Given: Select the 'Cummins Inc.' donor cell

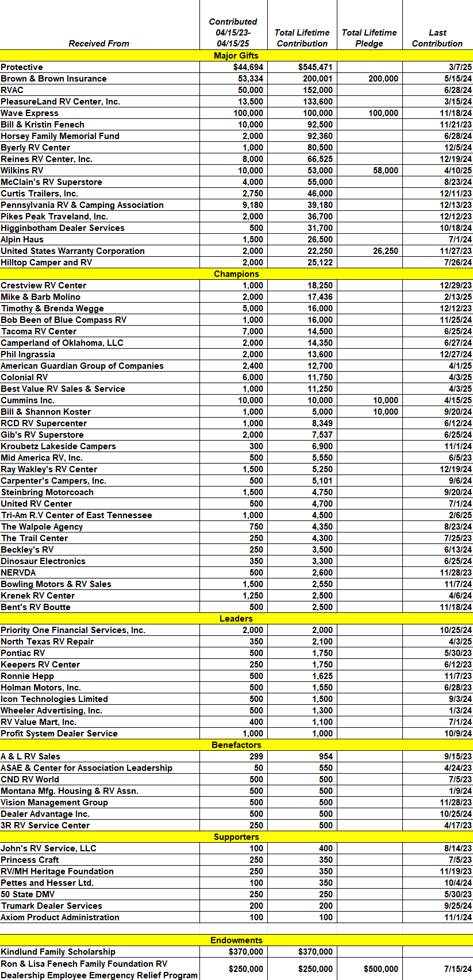Looking at the screenshot, I should pyautogui.click(x=28, y=400).
